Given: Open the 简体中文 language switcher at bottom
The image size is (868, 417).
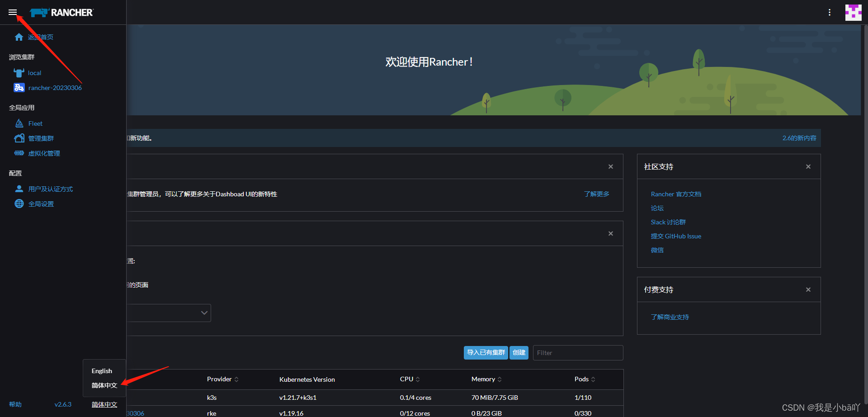Looking at the screenshot, I should [x=104, y=404].
